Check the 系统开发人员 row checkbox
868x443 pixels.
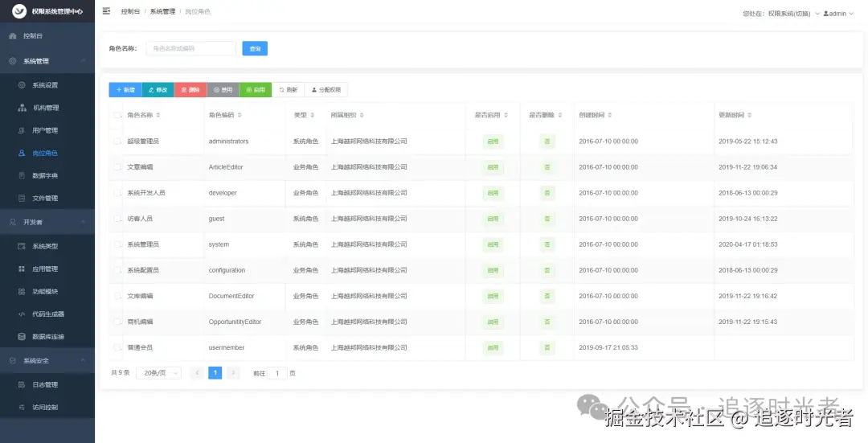[117, 193]
